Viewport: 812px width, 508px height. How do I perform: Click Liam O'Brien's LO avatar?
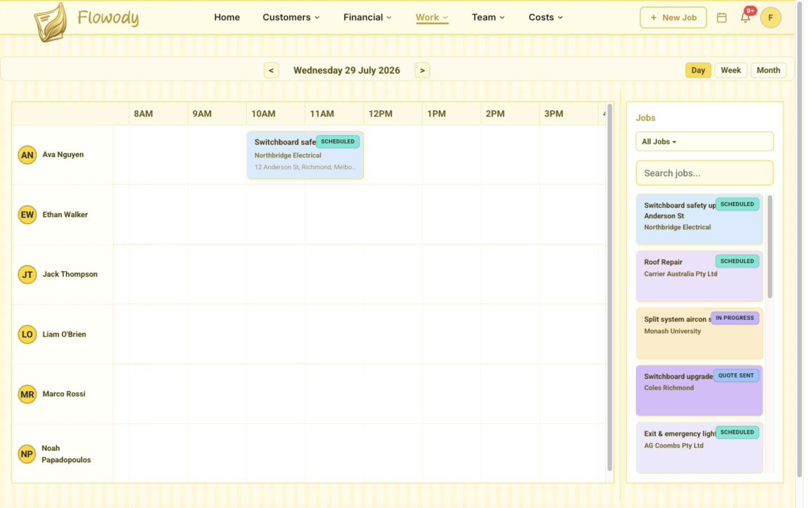point(27,334)
